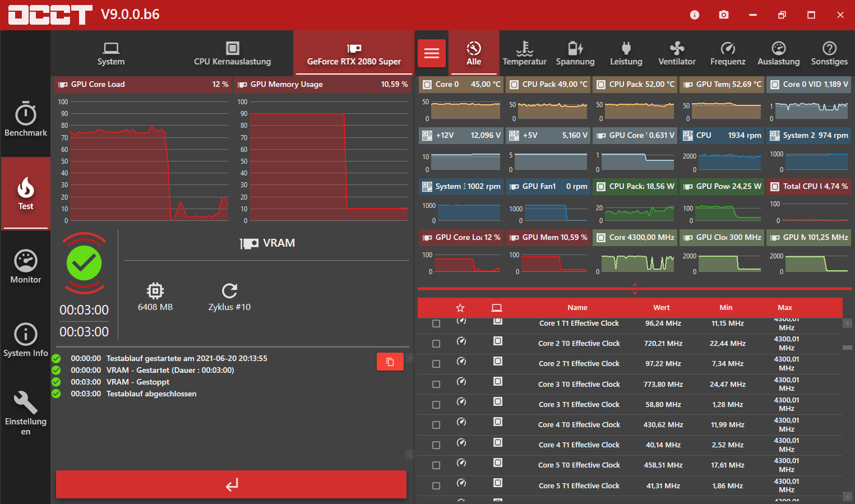Copy the test log with red copy button

coord(390,362)
